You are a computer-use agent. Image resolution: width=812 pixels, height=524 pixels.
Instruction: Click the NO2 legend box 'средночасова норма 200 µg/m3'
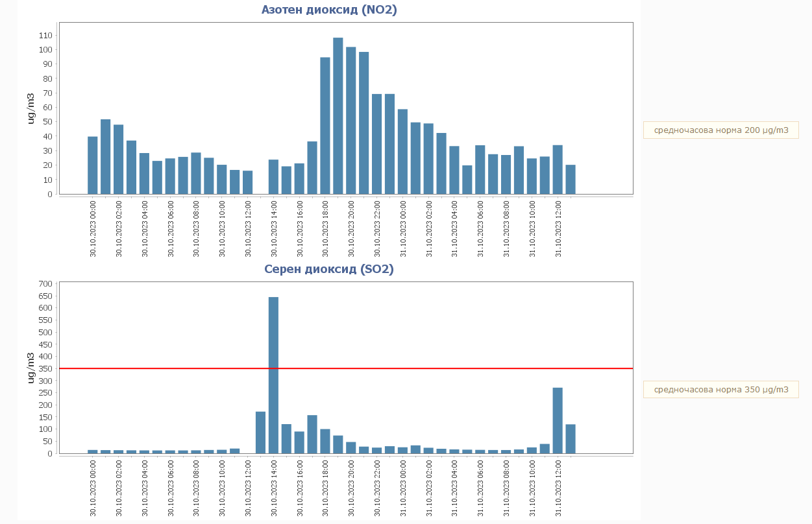720,130
